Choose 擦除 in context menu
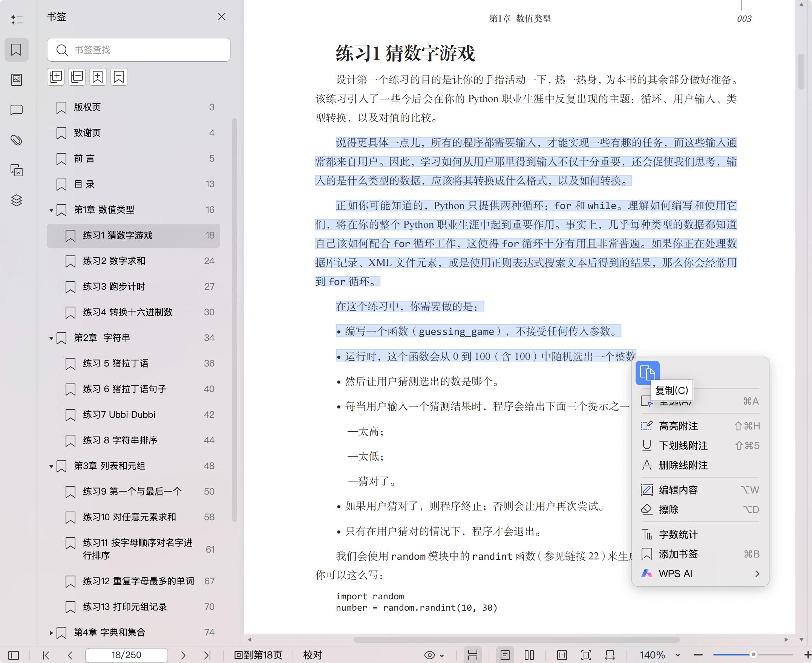This screenshot has height=663, width=812. (700, 509)
